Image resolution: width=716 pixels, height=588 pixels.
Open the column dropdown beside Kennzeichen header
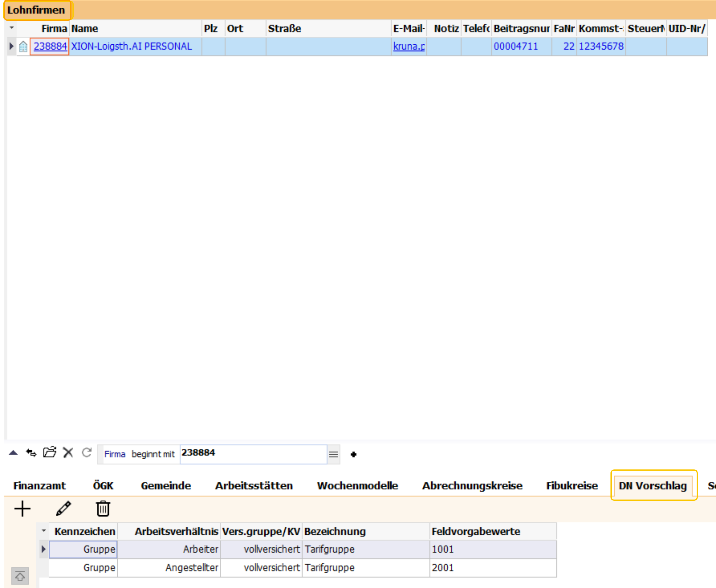[x=44, y=531]
